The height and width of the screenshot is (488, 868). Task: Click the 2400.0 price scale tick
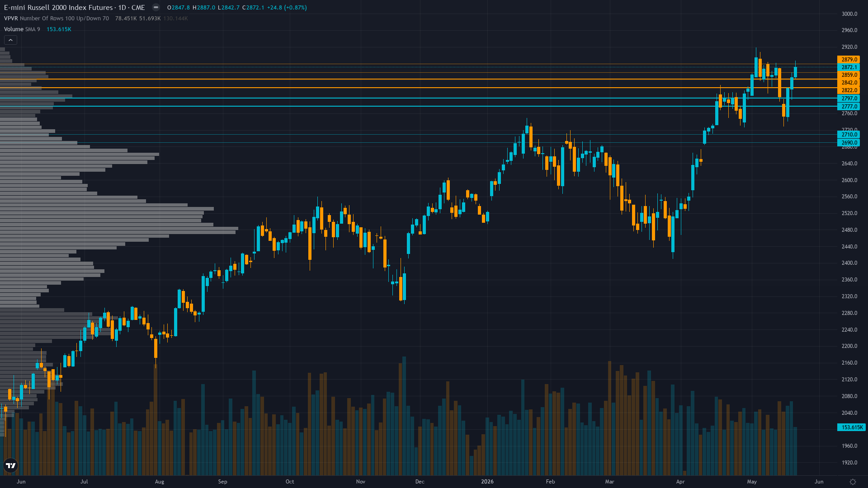[x=849, y=263]
